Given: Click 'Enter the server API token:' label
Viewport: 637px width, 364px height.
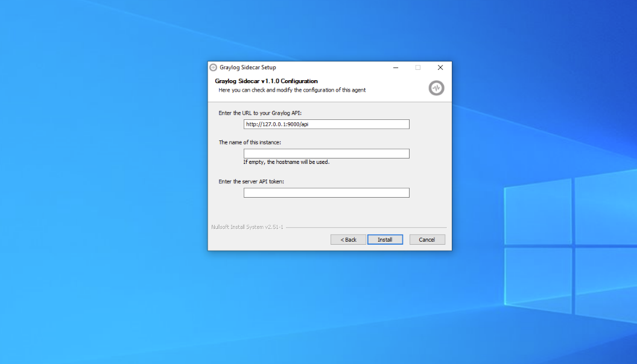Looking at the screenshot, I should coord(251,181).
